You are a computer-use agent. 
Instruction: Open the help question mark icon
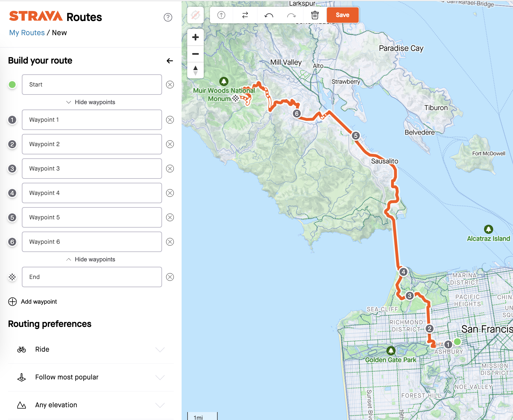click(x=168, y=17)
